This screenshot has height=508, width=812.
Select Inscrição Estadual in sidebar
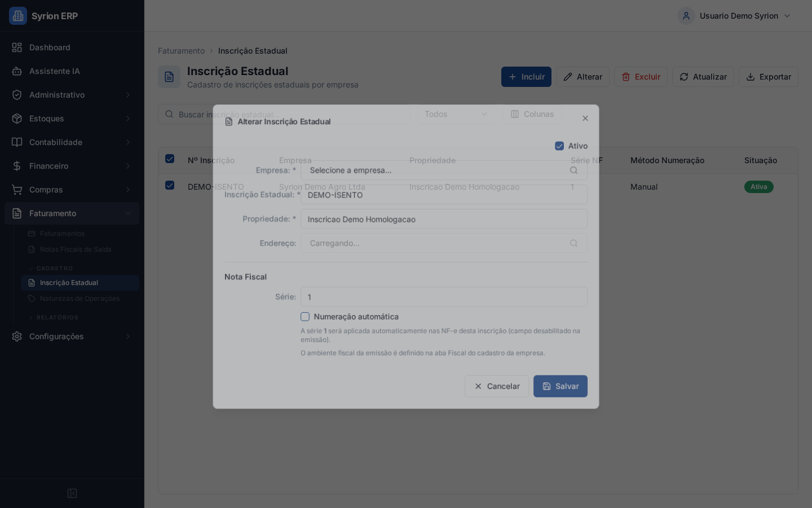click(x=80, y=283)
